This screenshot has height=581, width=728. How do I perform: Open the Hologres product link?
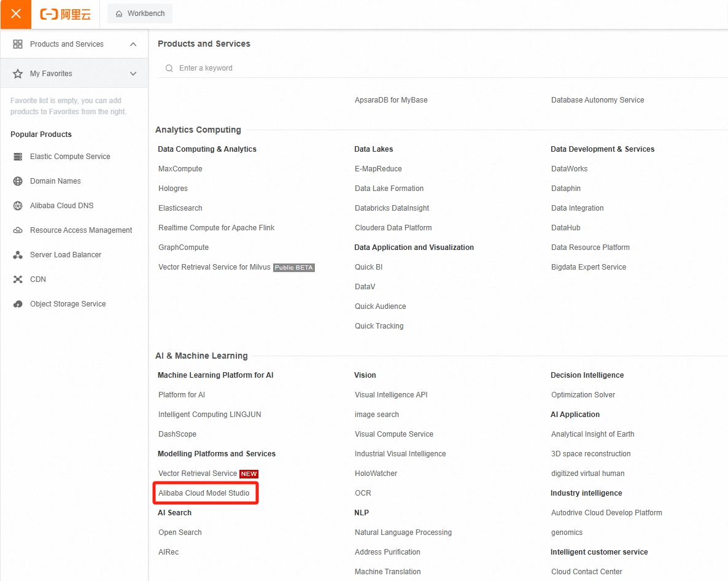pyautogui.click(x=172, y=189)
